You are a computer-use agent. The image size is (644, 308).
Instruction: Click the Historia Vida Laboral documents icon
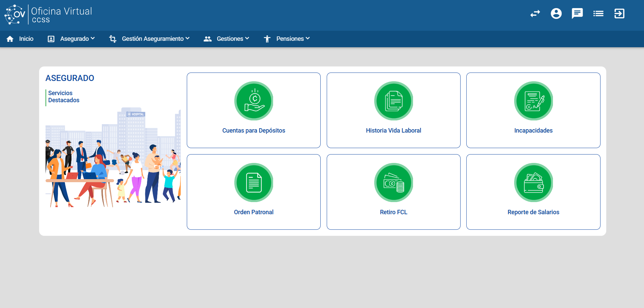[393, 101]
